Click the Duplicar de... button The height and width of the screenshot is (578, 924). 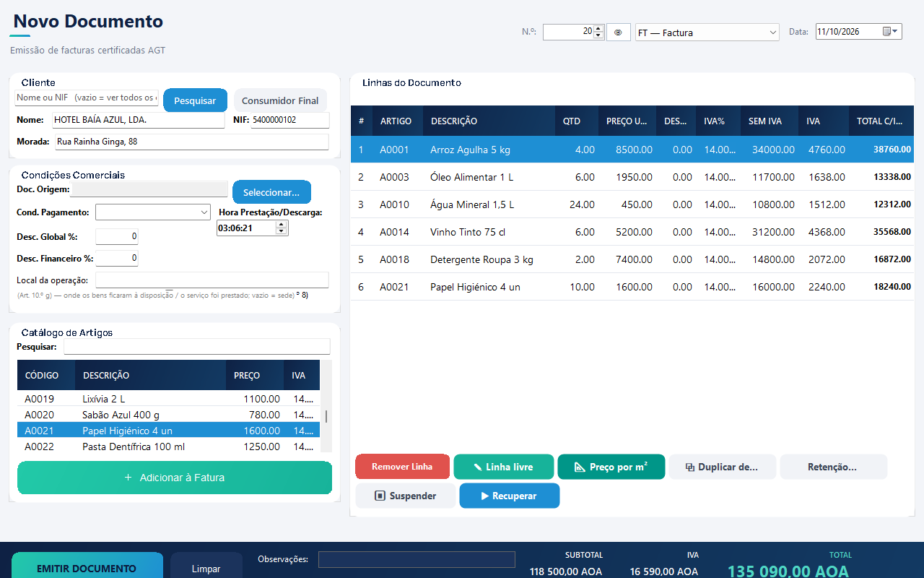click(722, 467)
